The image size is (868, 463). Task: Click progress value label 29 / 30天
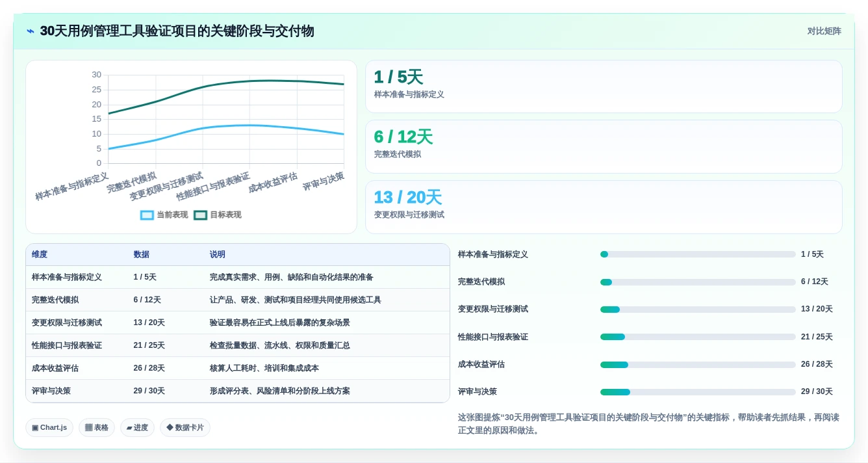pyautogui.click(x=817, y=392)
